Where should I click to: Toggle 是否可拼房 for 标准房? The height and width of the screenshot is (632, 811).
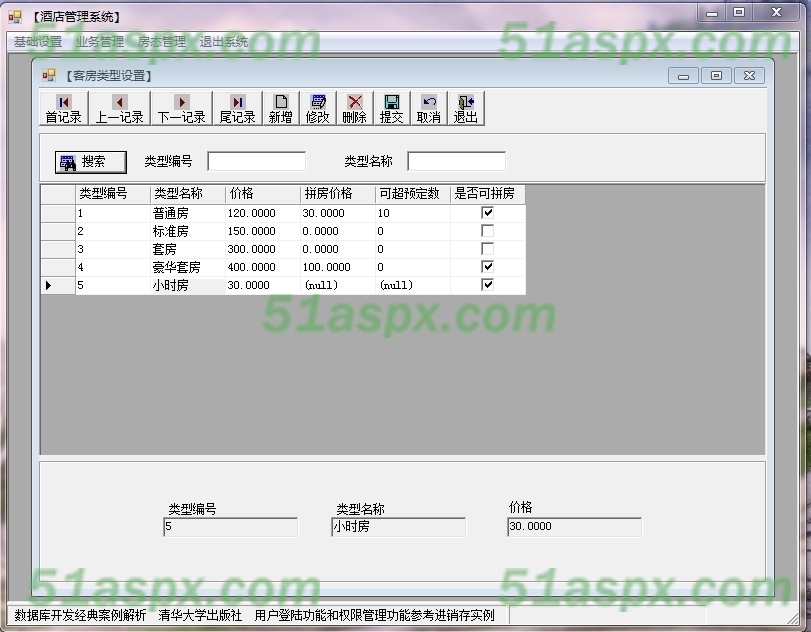(x=487, y=231)
